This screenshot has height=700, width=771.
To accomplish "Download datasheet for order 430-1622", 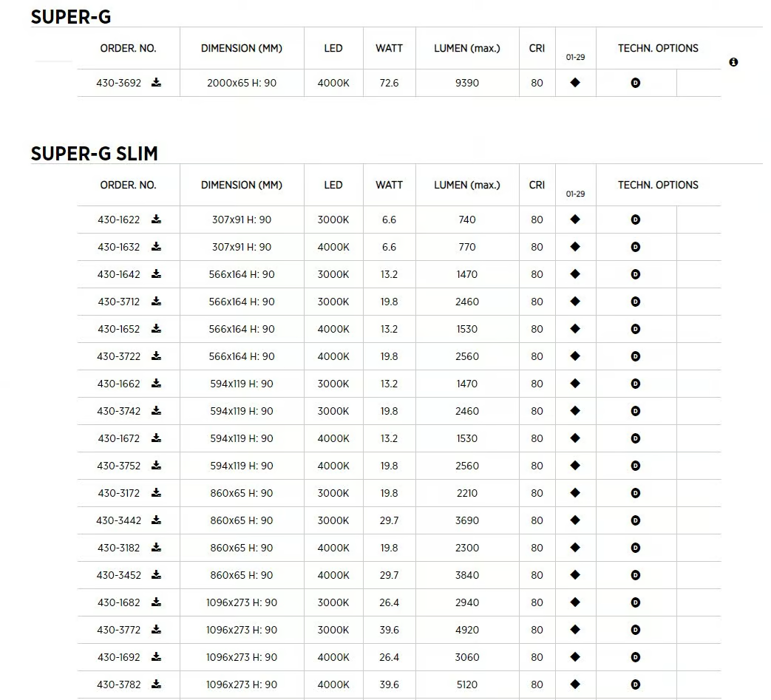I will pos(157,219).
